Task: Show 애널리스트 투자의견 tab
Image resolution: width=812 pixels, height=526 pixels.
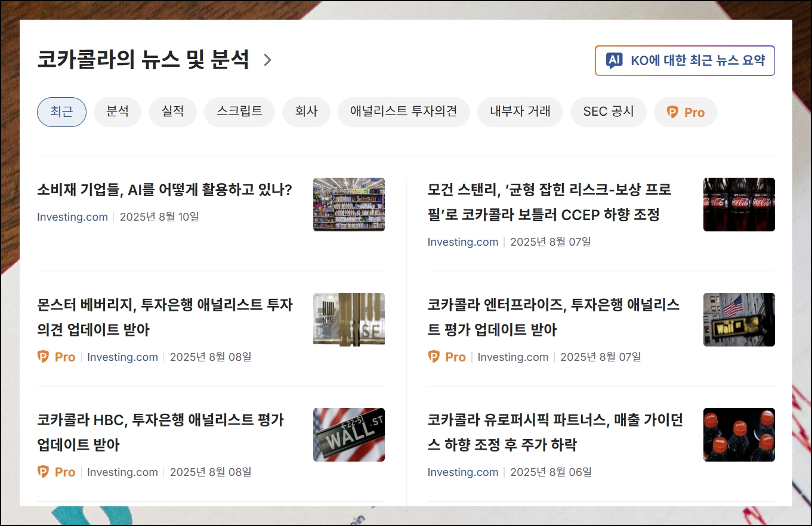Action: point(404,112)
